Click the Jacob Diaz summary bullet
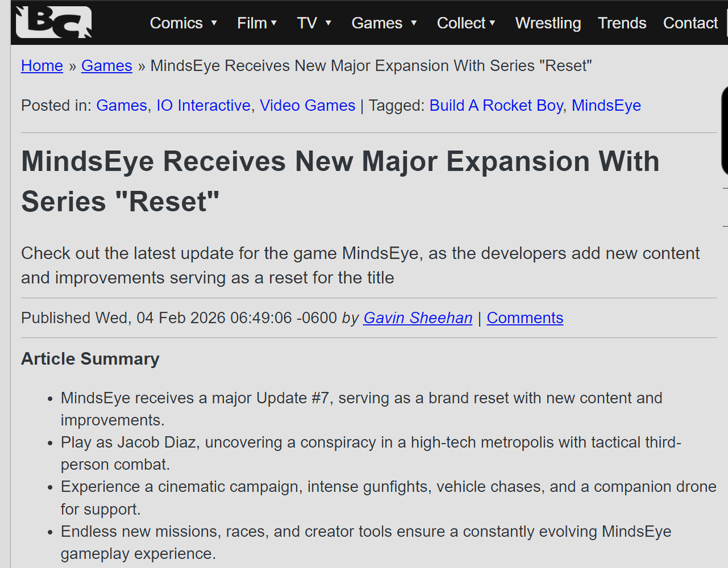 click(x=371, y=453)
